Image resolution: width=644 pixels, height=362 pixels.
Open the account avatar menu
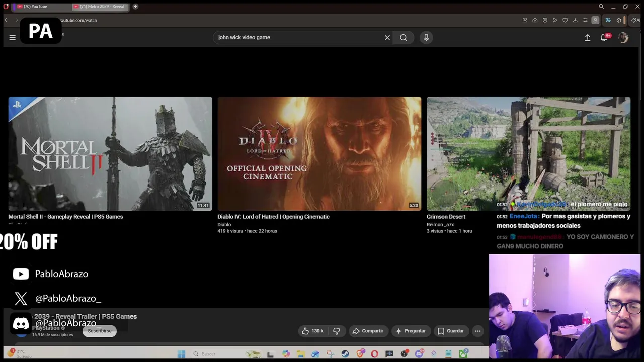[623, 37]
